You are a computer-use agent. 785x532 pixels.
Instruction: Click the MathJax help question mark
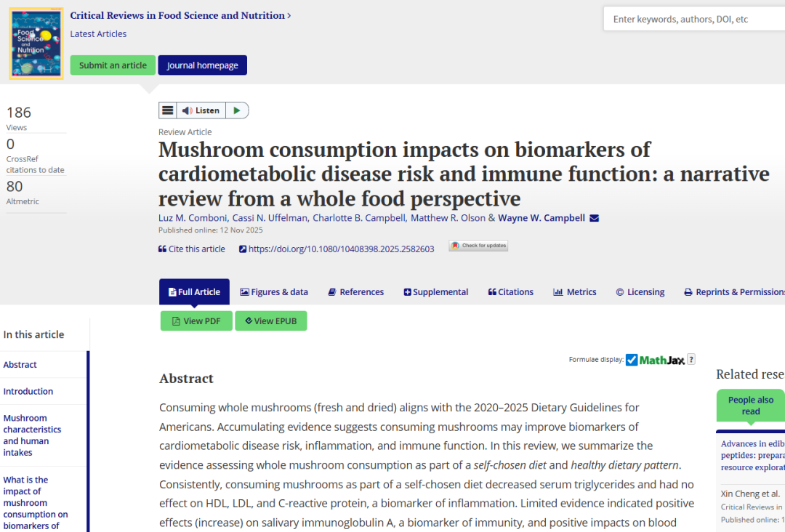[x=691, y=359]
